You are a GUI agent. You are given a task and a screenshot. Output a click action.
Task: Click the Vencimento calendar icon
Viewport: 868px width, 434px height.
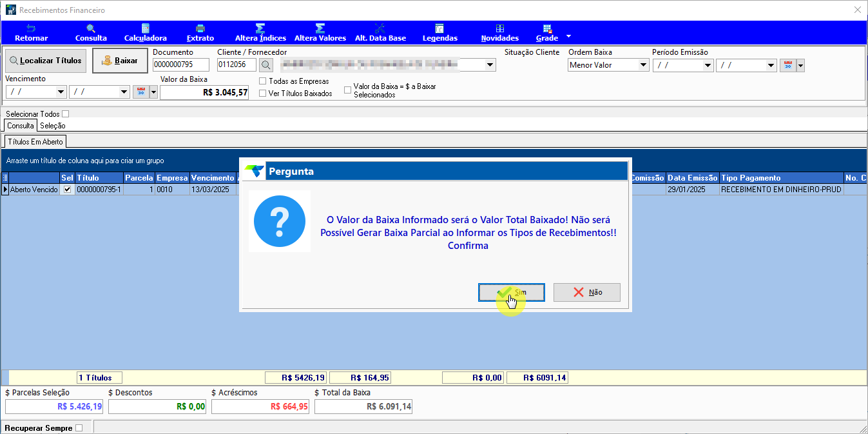140,92
